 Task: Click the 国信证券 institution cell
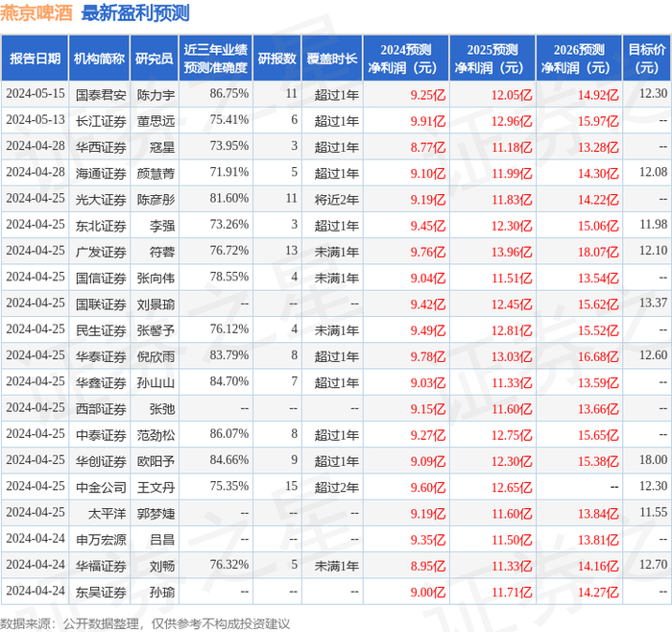click(101, 278)
